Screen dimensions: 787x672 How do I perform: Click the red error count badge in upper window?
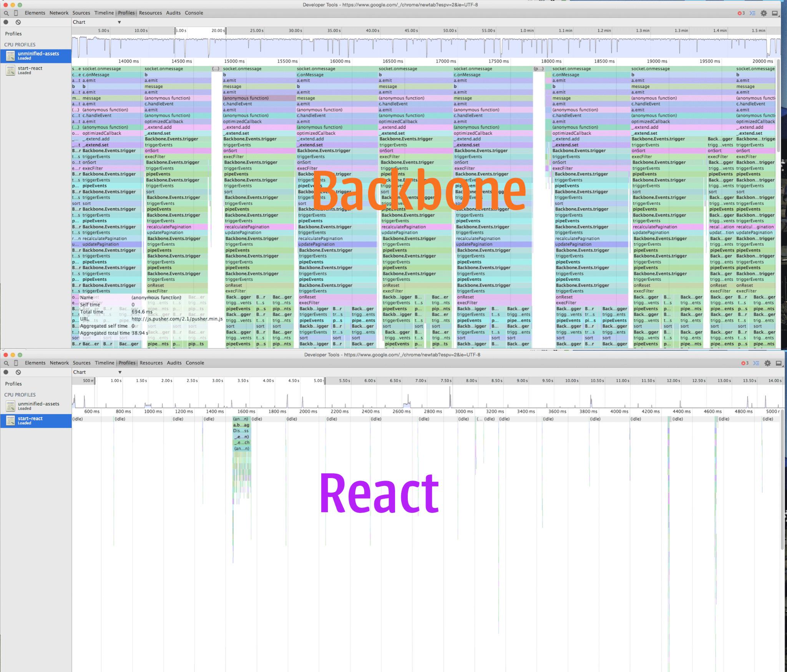click(741, 13)
